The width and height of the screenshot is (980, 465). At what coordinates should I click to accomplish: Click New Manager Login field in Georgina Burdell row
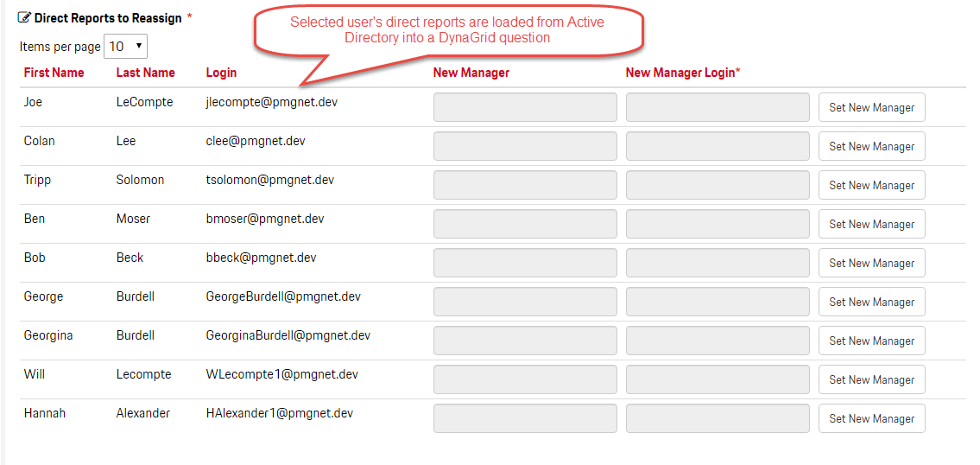718,340
